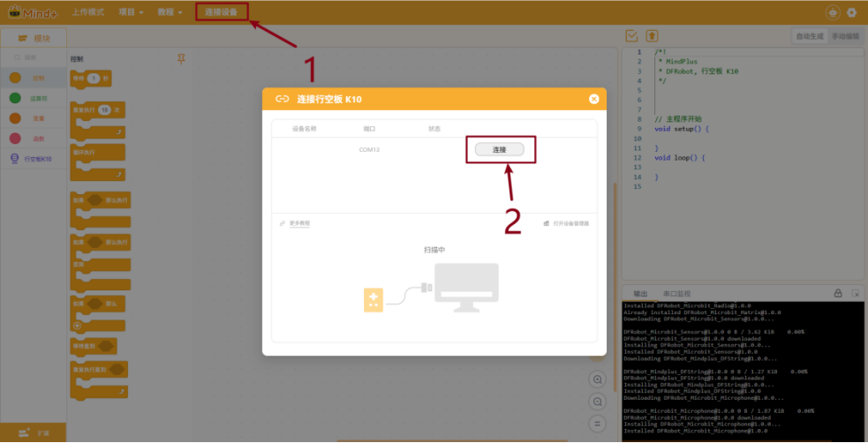Switch to 自动生成 code mode
Screen dimensions: 868x443
[x=810, y=36]
